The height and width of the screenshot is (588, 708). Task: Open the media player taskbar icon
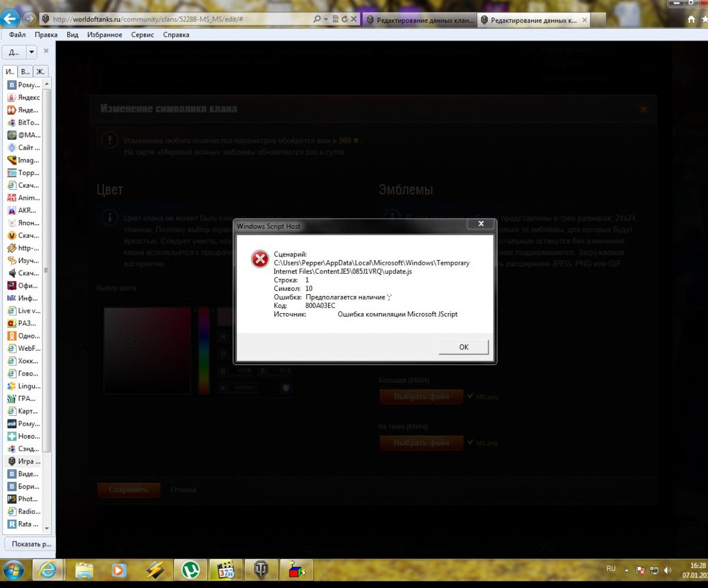[x=119, y=570]
